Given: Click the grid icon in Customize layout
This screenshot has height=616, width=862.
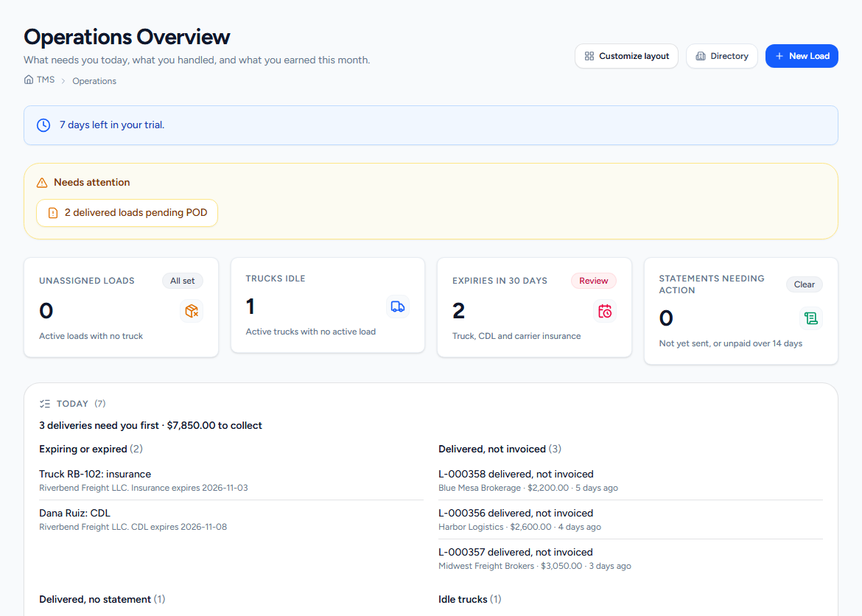Looking at the screenshot, I should (x=589, y=56).
